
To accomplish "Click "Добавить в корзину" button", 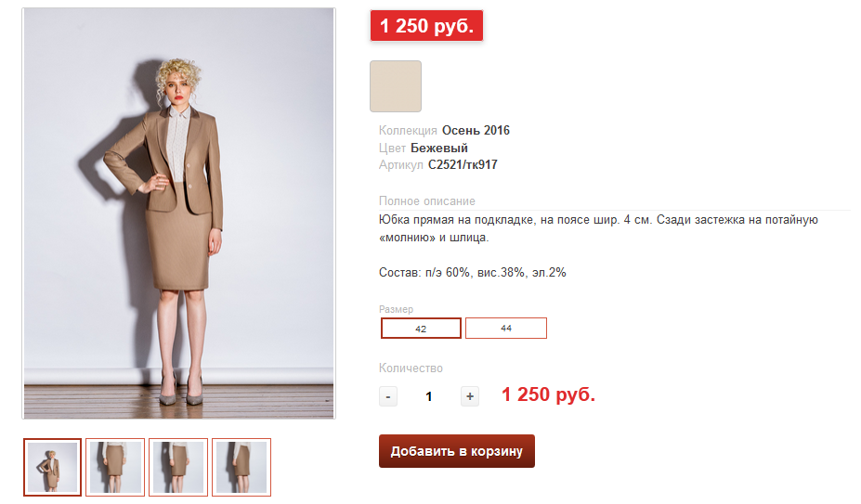I will pyautogui.click(x=456, y=451).
